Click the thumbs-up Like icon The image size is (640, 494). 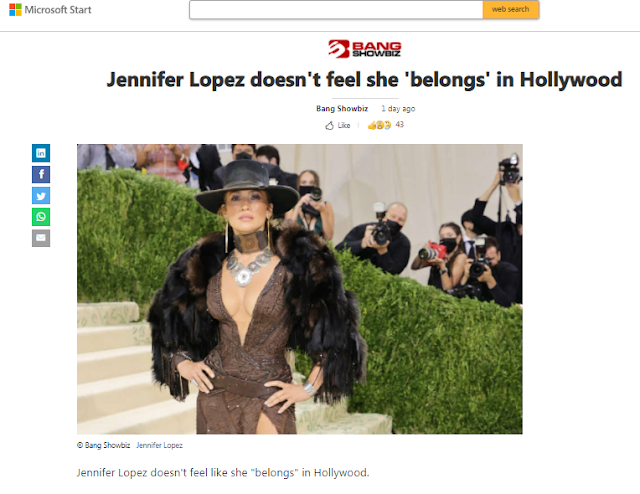[x=329, y=125]
